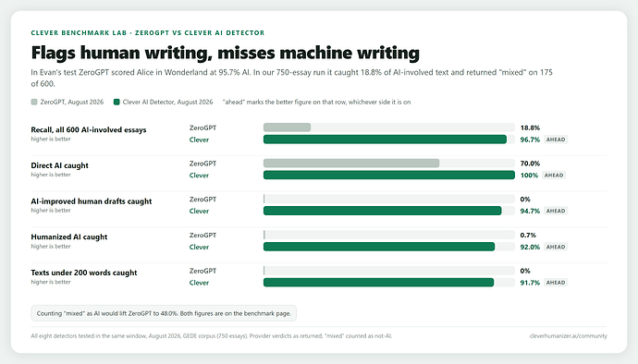Screen dimensions: 638x364
Task: Click the headline 'Flags human writing, misses machine writing'
Action: pyautogui.click(x=225, y=53)
